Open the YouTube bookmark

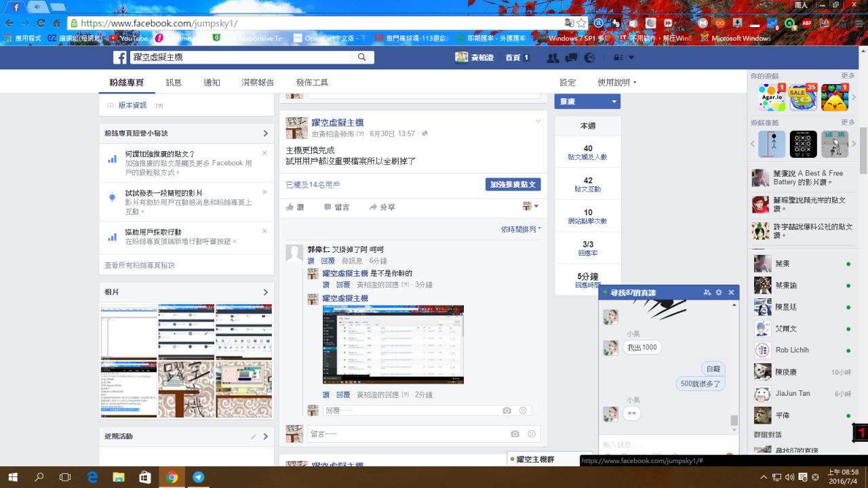coord(128,39)
